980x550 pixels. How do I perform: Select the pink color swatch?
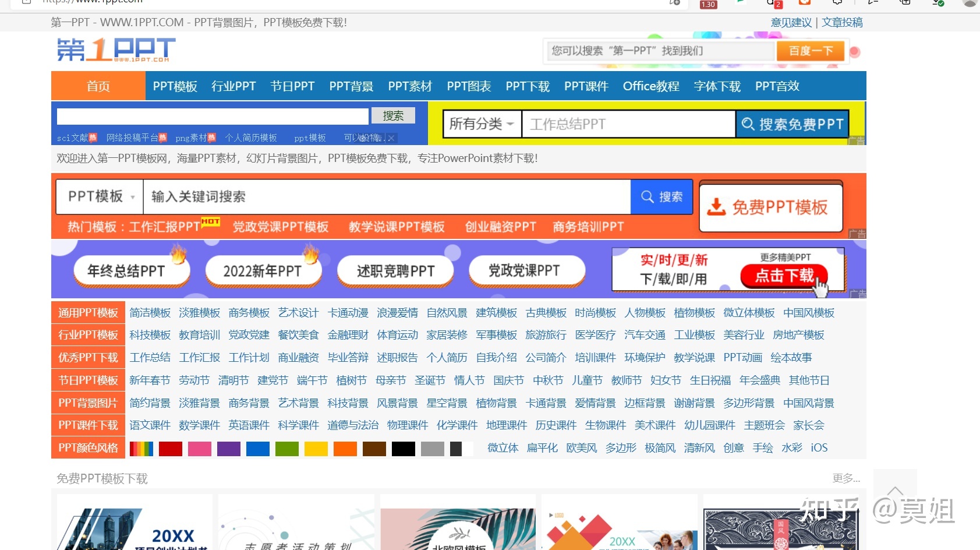[200, 449]
